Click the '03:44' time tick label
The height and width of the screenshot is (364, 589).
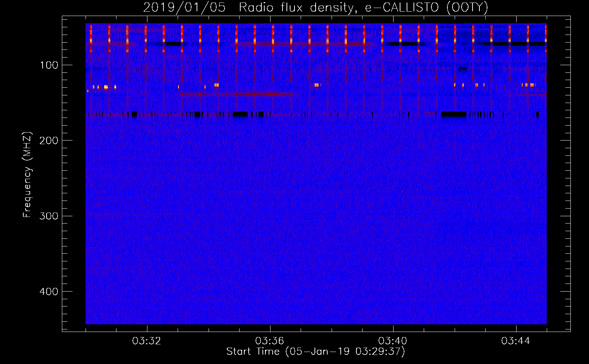click(x=516, y=341)
